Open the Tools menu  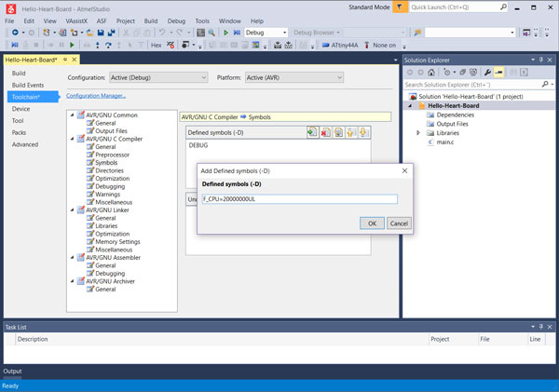[202, 21]
